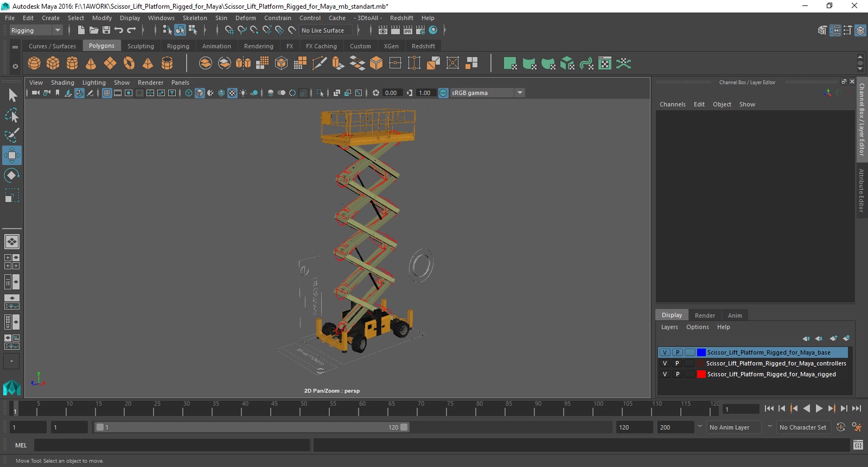The image size is (868, 467).
Task: Click No Live Surface field
Action: coord(325,30)
